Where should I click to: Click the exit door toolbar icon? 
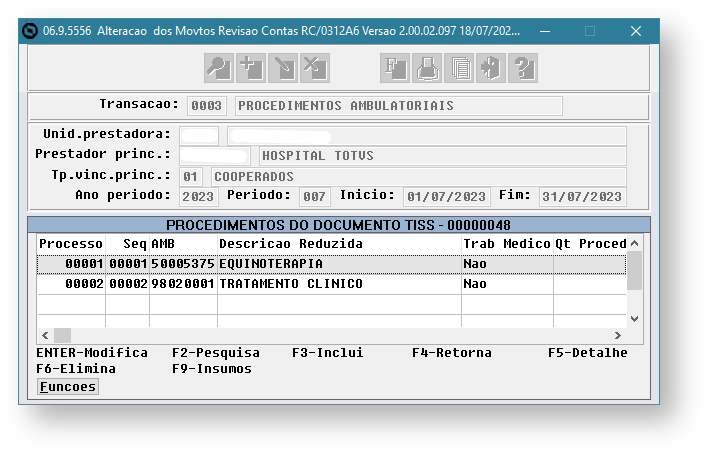(x=491, y=68)
